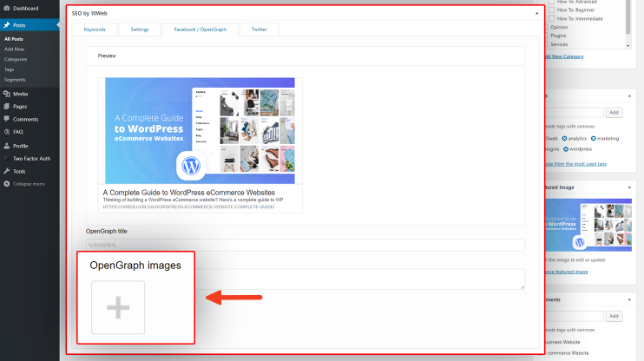The width and height of the screenshot is (644, 361).
Task: Open Segments submenu item
Action: [15, 80]
